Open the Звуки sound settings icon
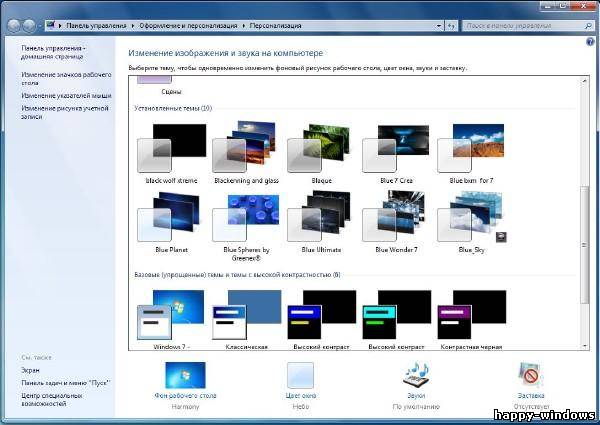600x425 pixels. coord(416,375)
